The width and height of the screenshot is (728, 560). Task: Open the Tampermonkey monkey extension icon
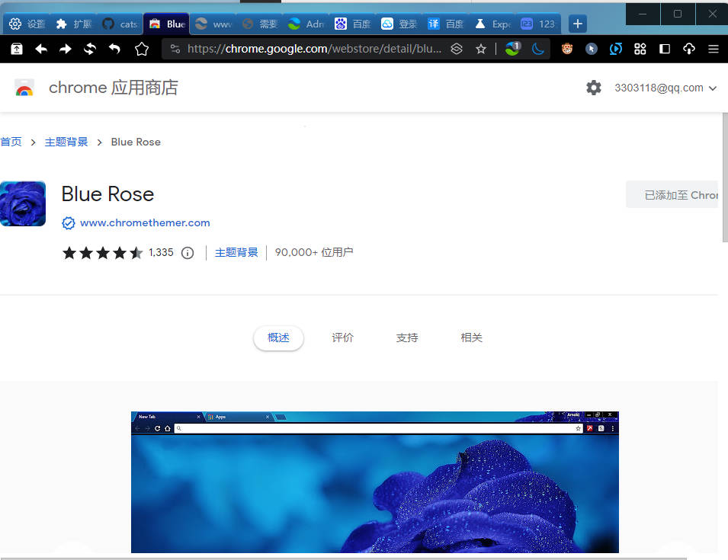567,49
